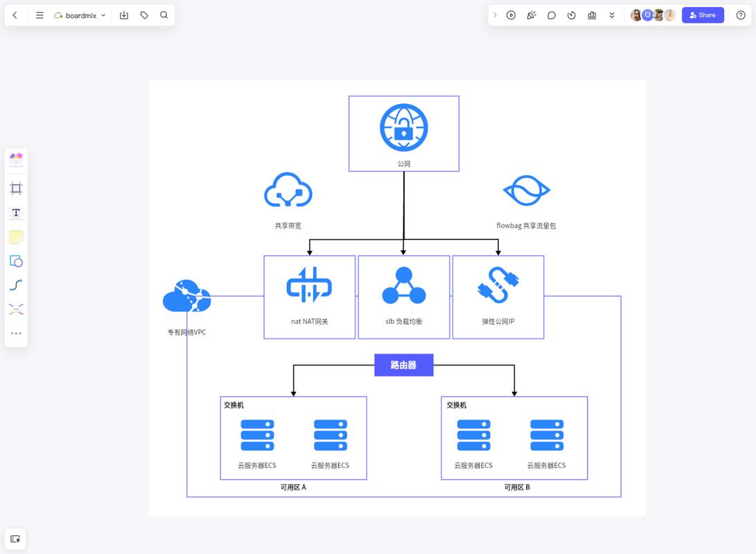Open the Mind Map tool
The width and height of the screenshot is (756, 554).
click(x=15, y=310)
